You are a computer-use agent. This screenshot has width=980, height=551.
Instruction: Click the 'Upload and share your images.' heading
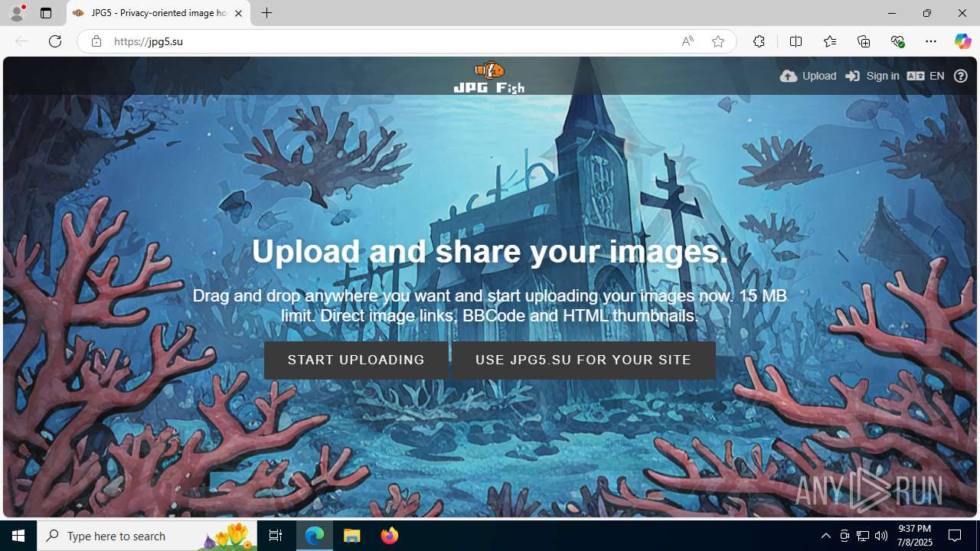[490, 251]
